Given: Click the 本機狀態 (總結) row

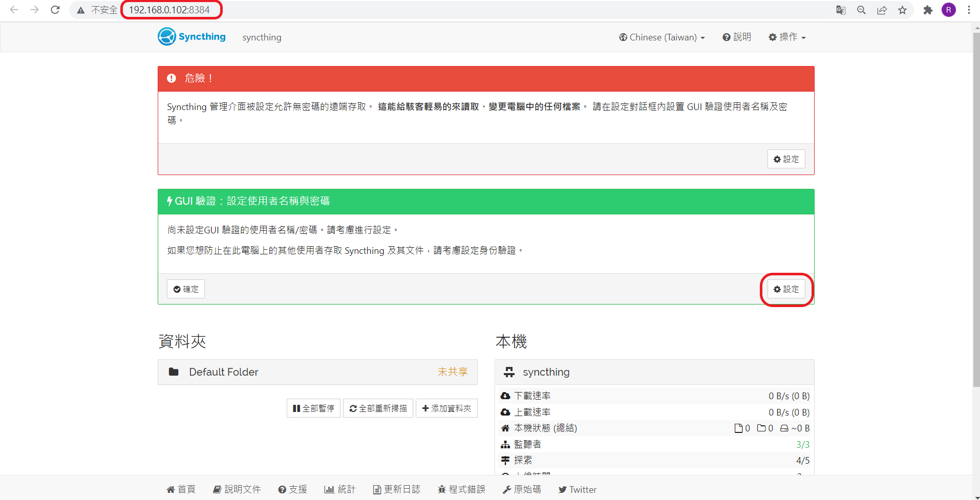Looking at the screenshot, I should 654,428.
